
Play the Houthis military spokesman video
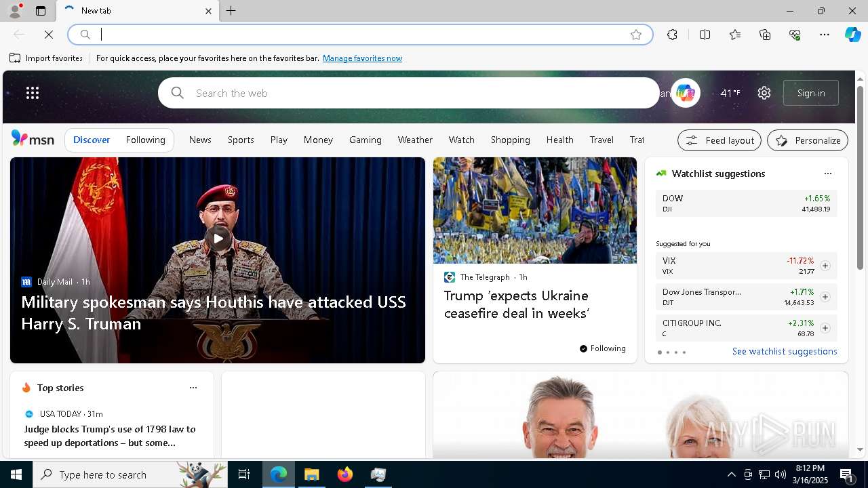point(218,238)
